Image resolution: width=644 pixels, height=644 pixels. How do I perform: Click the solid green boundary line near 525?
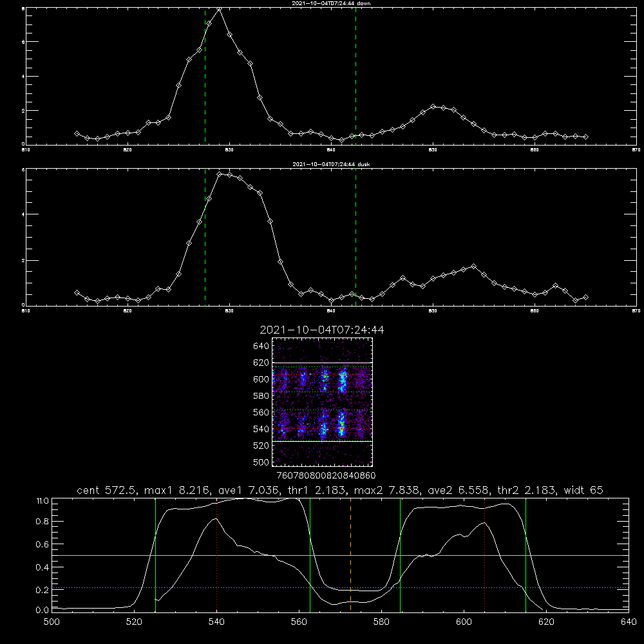click(155, 554)
